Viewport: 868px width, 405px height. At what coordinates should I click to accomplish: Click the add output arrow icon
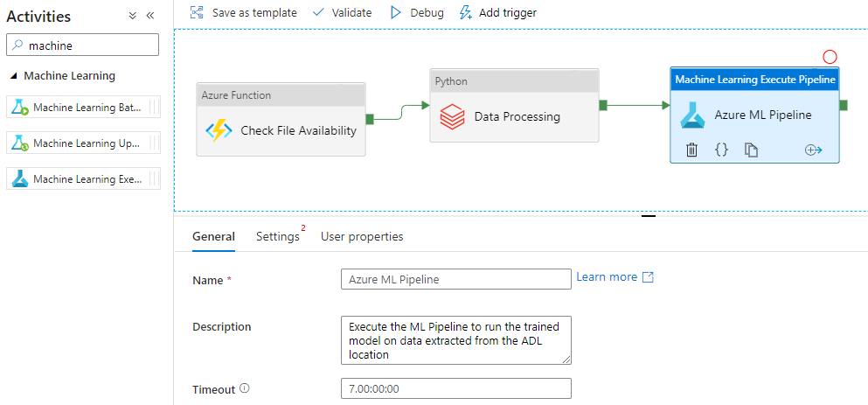pyautogui.click(x=813, y=150)
